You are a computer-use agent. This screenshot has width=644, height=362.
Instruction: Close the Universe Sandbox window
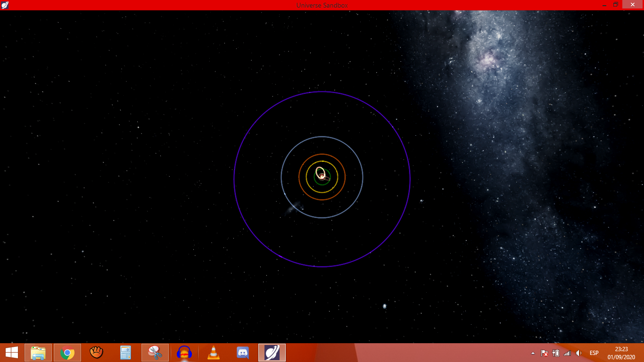[632, 5]
